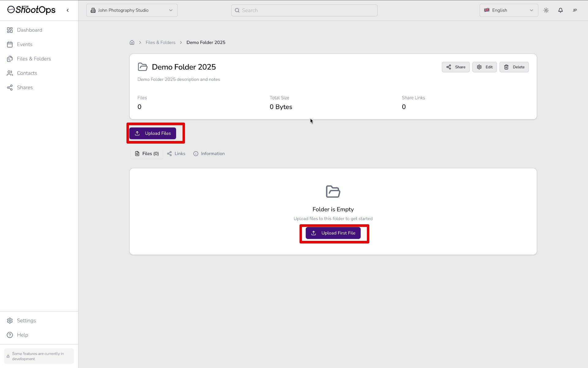Viewport: 588px width, 368px height.
Task: Expand John Photography Studio dropdown
Action: pyautogui.click(x=132, y=10)
